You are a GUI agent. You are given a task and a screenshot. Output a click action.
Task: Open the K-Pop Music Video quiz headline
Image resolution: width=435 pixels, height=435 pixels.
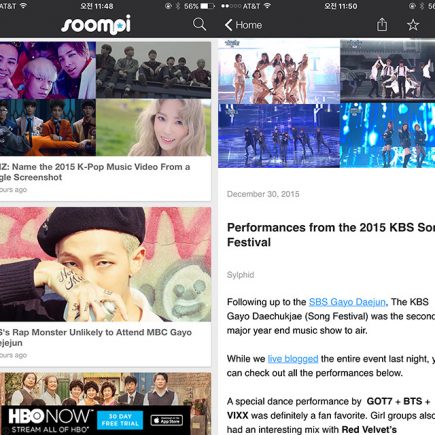point(95,172)
